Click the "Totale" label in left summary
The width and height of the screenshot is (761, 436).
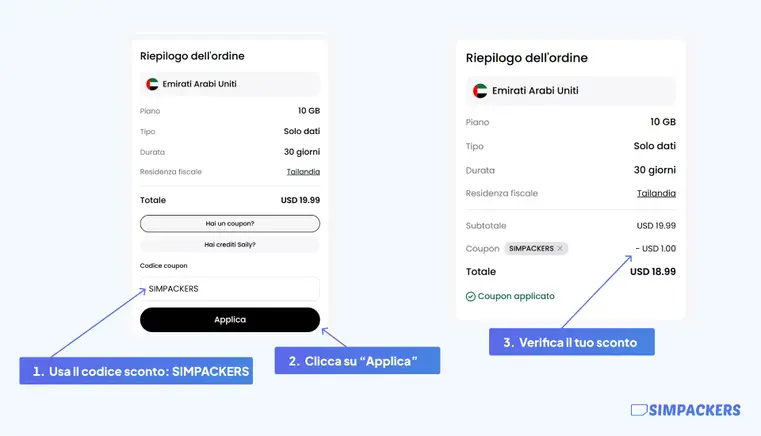153,200
